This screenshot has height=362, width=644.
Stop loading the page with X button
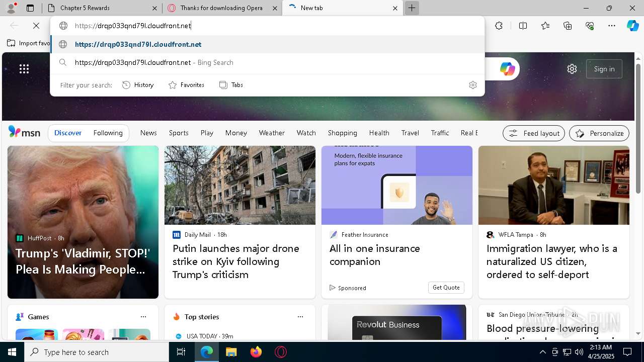(37, 26)
